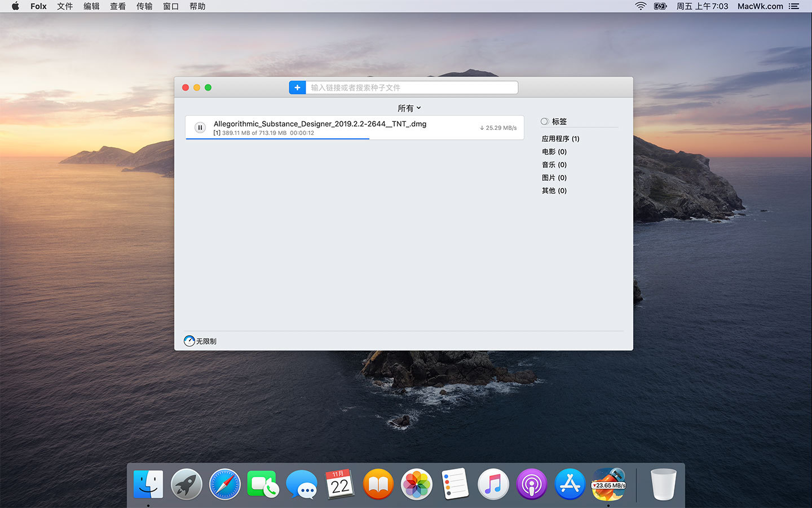
Task: Open Photos app in the Dock
Action: (417, 484)
